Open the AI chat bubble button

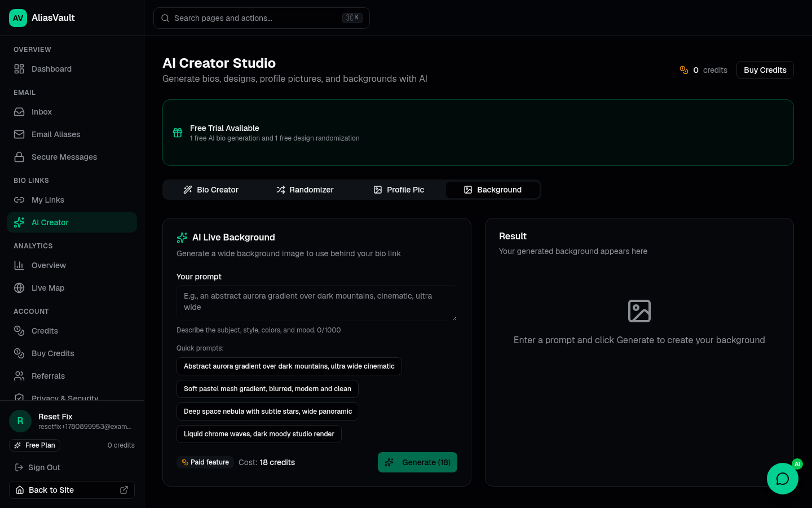tap(783, 479)
